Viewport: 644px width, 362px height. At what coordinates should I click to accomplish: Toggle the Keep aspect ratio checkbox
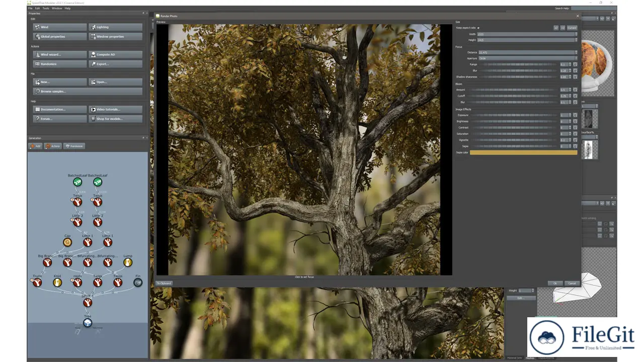(x=478, y=28)
